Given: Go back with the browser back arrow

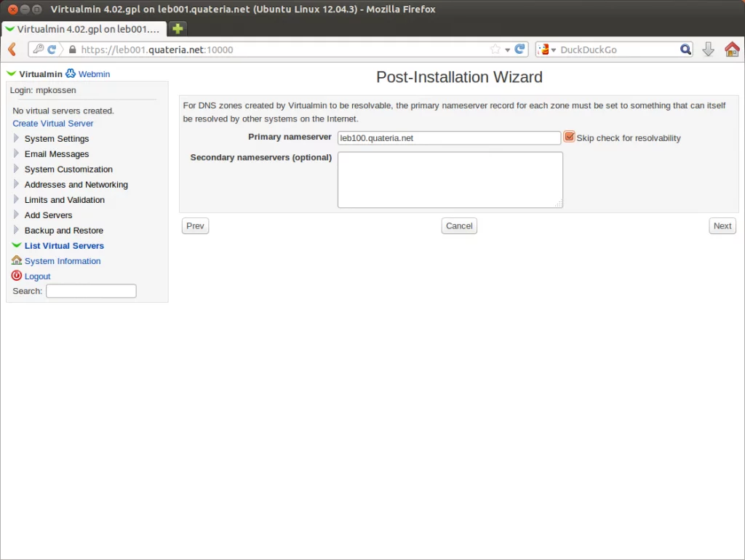Looking at the screenshot, I should tap(12, 49).
